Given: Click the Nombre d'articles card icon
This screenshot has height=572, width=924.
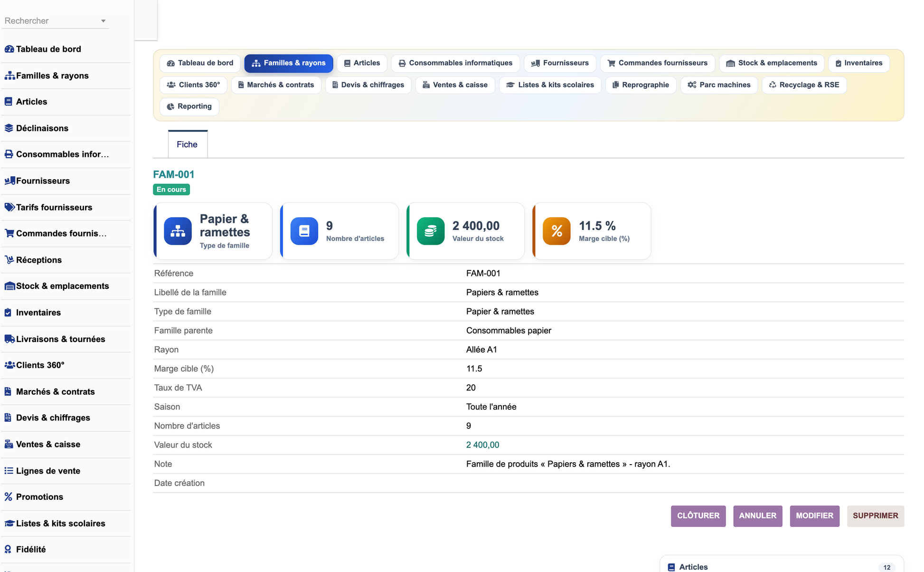Looking at the screenshot, I should 304,231.
